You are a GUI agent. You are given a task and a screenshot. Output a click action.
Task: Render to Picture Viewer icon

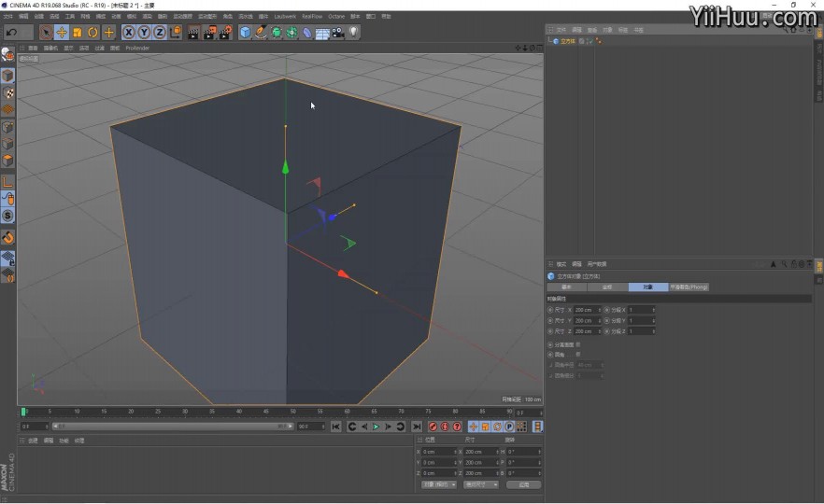click(x=209, y=33)
